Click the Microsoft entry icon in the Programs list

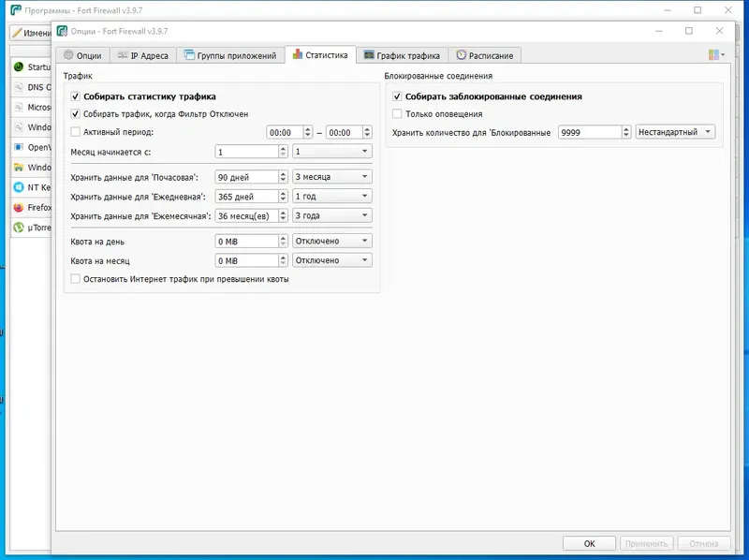coord(19,107)
